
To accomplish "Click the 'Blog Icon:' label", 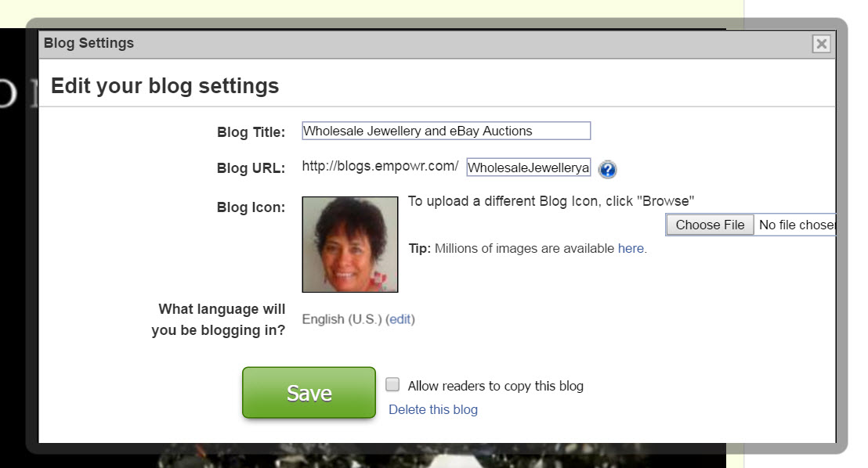I will [x=251, y=208].
